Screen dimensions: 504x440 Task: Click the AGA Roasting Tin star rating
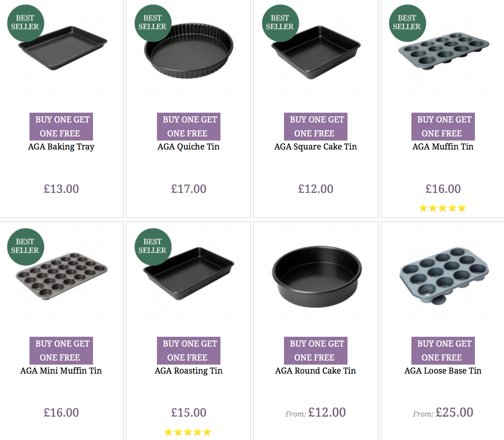tap(188, 432)
